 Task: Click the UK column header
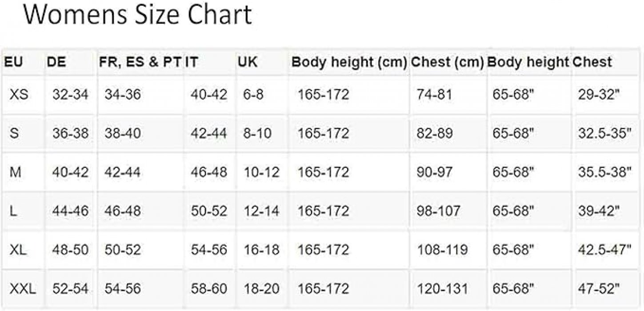pyautogui.click(x=248, y=62)
